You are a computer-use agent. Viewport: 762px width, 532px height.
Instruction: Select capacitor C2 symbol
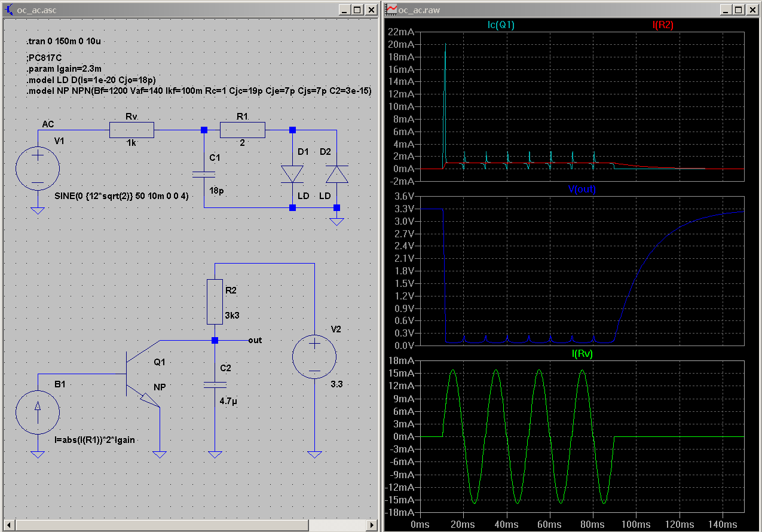[x=215, y=384]
